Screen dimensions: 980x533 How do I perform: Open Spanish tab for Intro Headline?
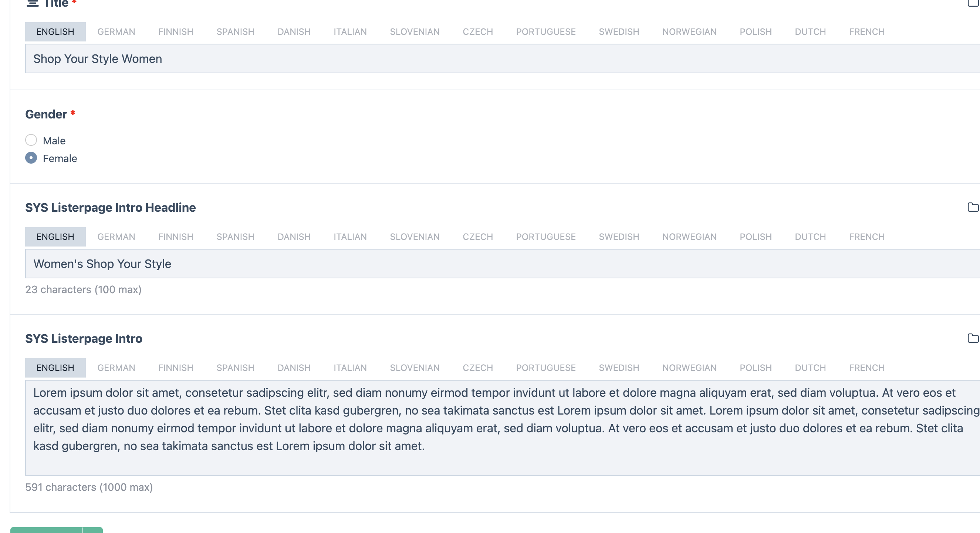[236, 237]
